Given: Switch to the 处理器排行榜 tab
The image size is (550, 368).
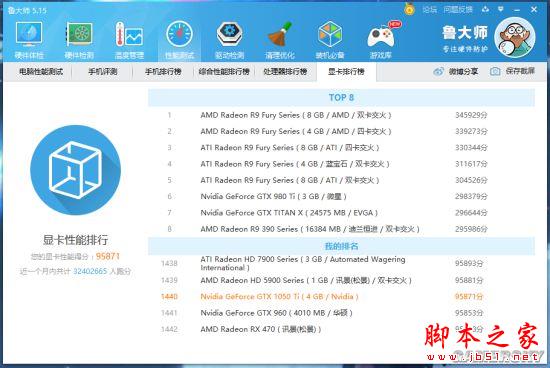Looking at the screenshot, I should coord(285,72).
